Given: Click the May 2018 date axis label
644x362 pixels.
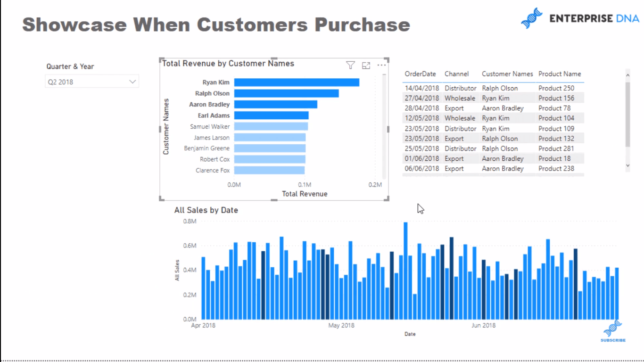Looking at the screenshot, I should coord(341,325).
